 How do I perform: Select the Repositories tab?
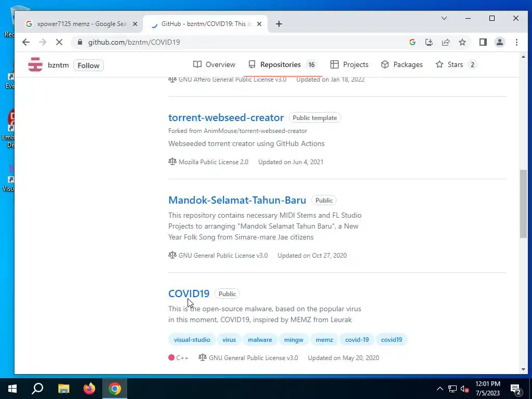point(282,64)
